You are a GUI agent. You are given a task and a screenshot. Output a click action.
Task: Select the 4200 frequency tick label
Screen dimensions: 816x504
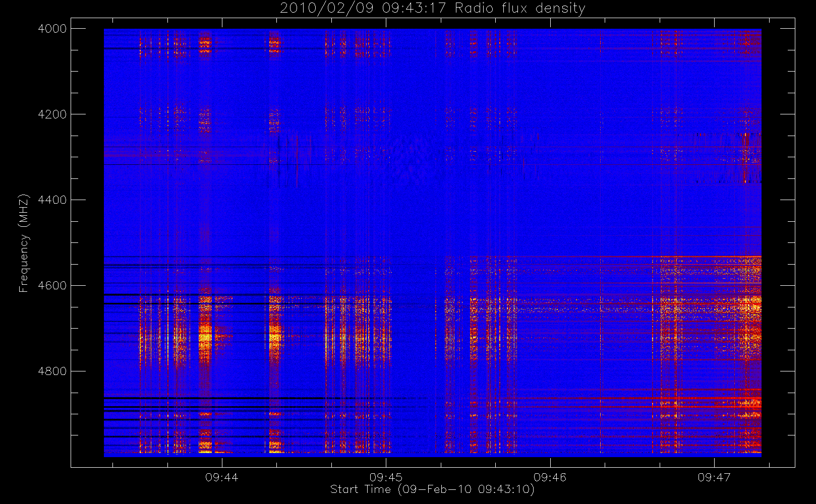52,114
